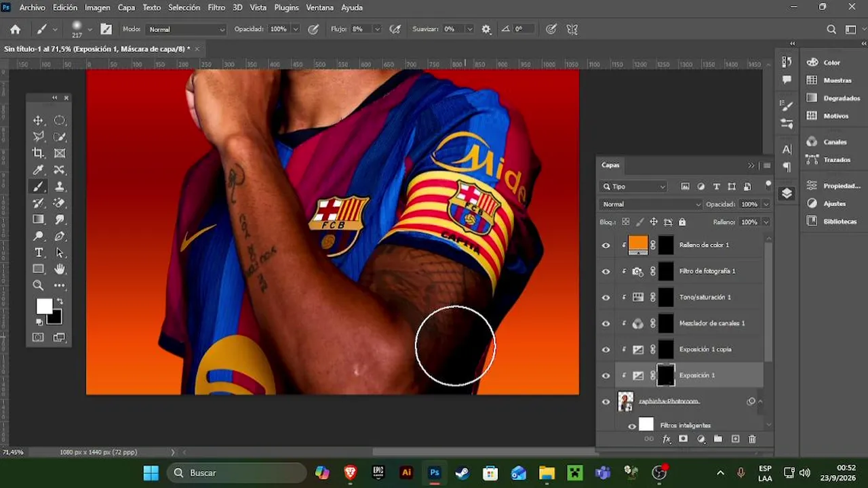Hide the Relleno de color 1 layer
The image size is (868, 488).
606,245
